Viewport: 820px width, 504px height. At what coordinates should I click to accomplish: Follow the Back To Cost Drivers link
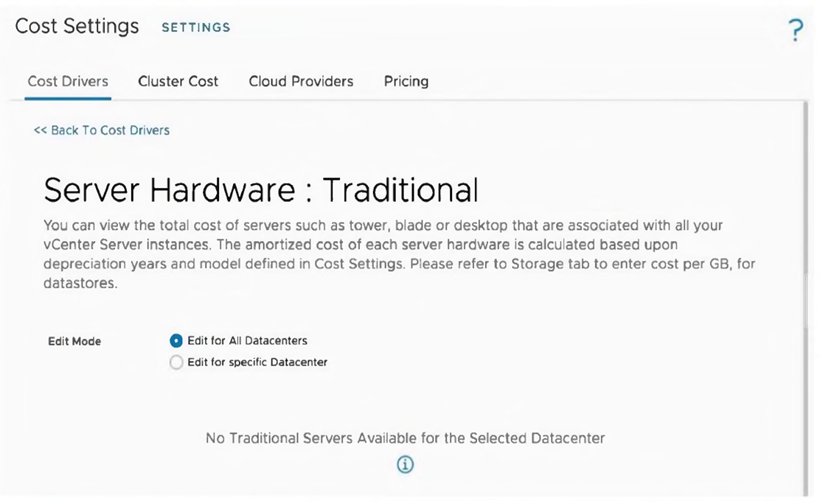[x=102, y=130]
